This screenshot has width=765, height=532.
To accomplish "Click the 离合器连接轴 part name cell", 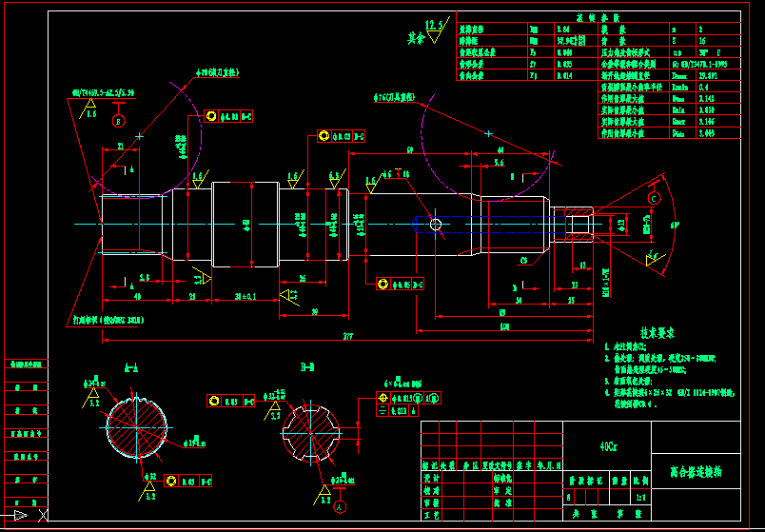I will tap(695, 471).
